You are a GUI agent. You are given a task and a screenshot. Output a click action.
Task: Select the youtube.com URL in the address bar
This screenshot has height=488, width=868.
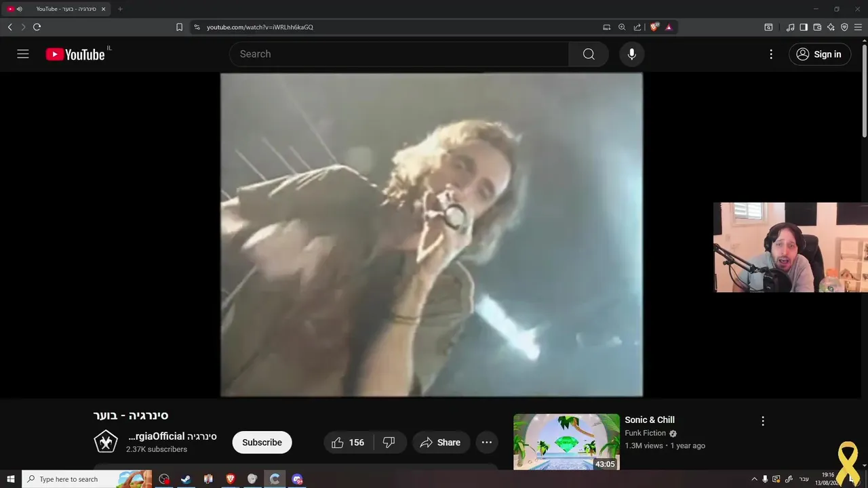click(x=260, y=27)
